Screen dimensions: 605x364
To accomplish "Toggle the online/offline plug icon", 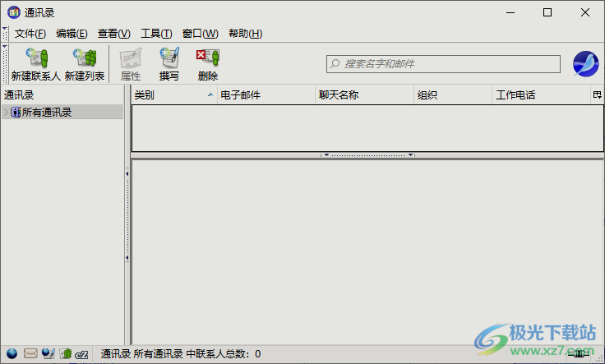I will [578, 353].
